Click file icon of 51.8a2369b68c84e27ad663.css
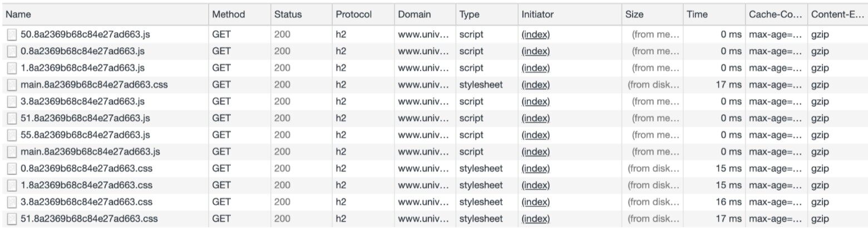 (x=12, y=218)
